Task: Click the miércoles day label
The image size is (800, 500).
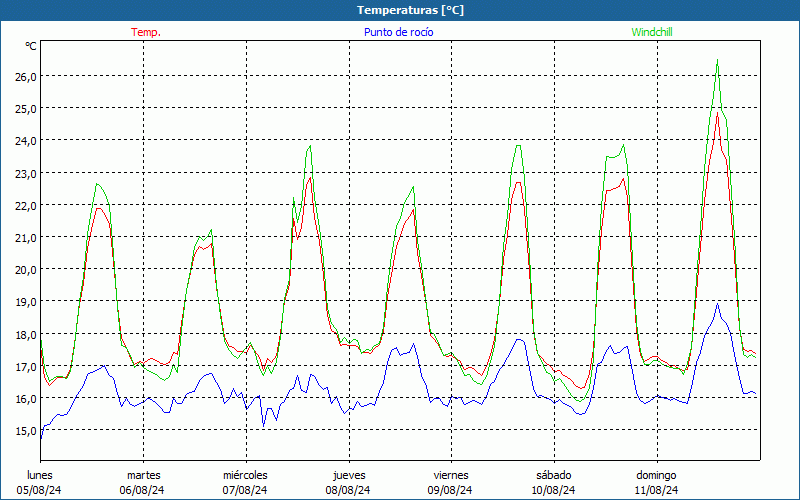Action: pyautogui.click(x=245, y=475)
